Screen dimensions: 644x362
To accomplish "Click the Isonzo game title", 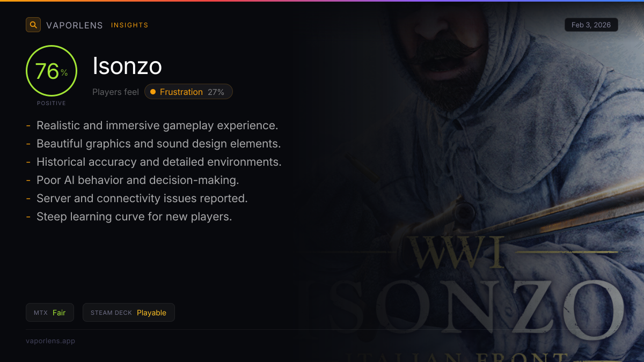I will (127, 66).
